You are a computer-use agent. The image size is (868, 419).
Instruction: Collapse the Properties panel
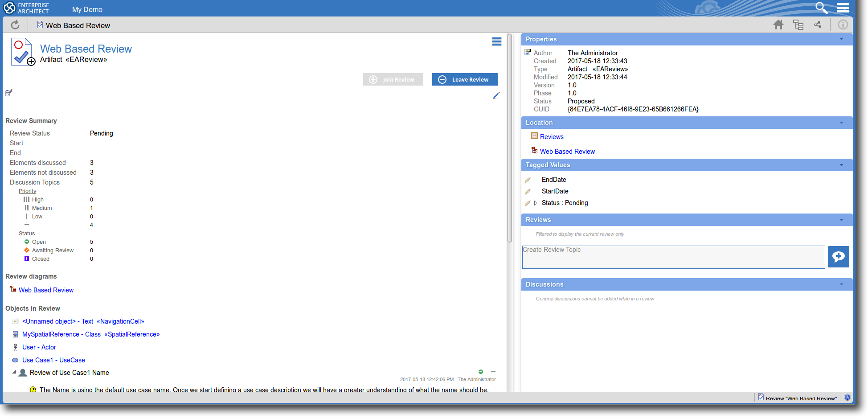click(x=841, y=39)
